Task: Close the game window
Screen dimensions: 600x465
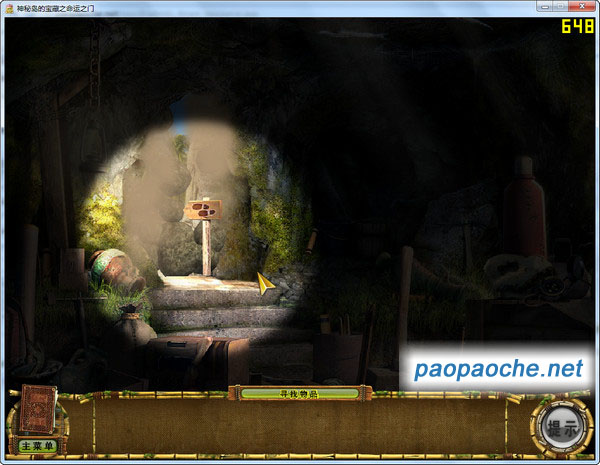Action: [x=582, y=7]
